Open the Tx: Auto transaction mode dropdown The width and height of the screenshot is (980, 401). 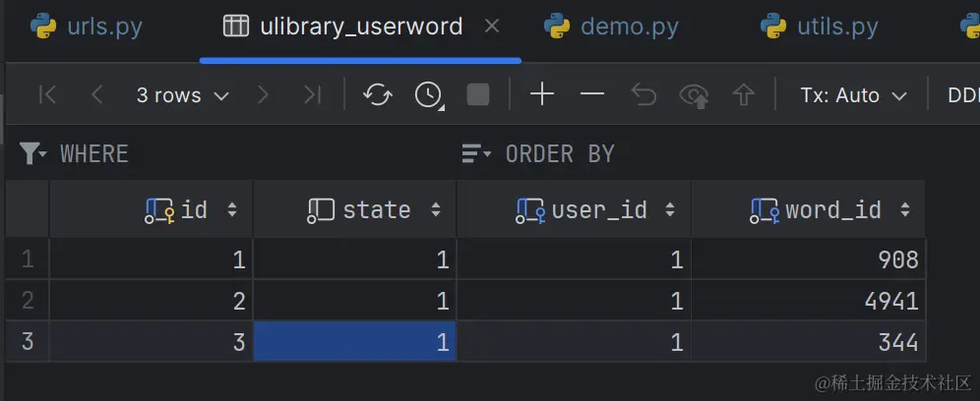tap(853, 95)
